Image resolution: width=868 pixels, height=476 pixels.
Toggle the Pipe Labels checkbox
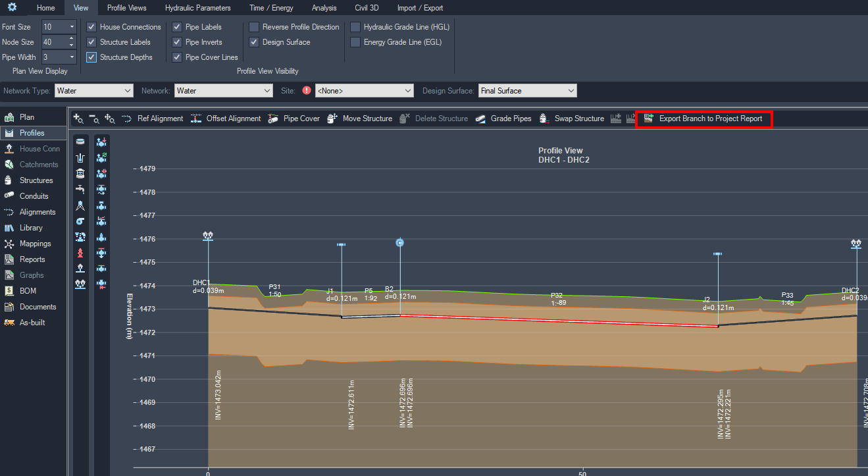177,27
